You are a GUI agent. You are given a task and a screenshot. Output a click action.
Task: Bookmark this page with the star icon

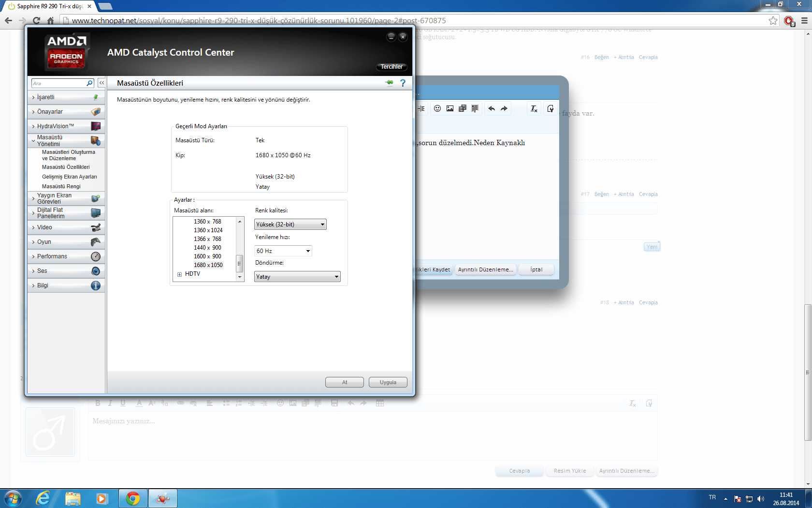point(773,20)
